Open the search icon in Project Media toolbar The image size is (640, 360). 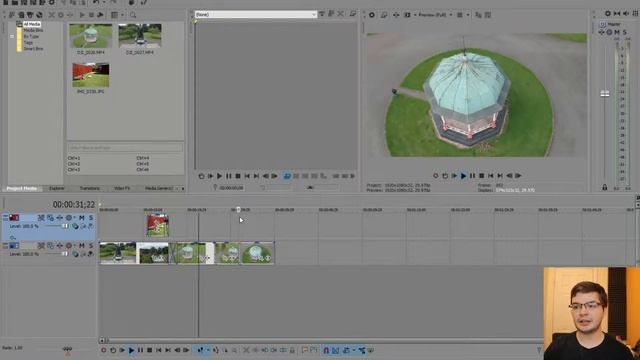point(133,15)
